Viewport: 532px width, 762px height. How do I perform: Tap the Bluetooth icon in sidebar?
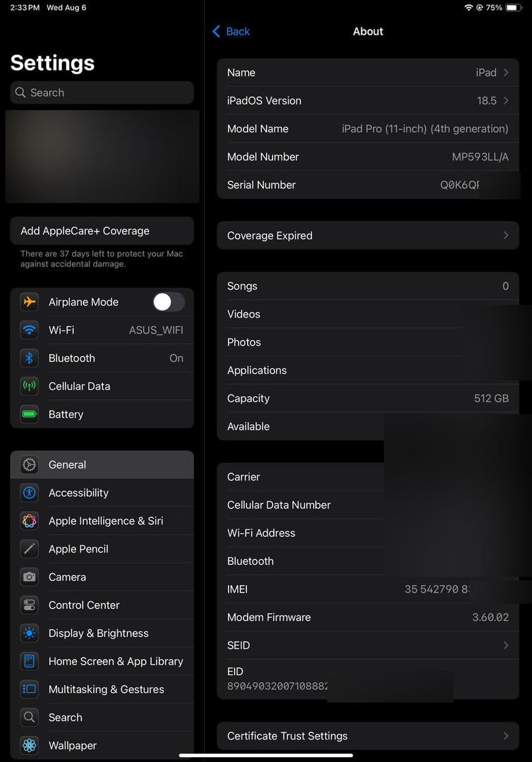click(29, 358)
